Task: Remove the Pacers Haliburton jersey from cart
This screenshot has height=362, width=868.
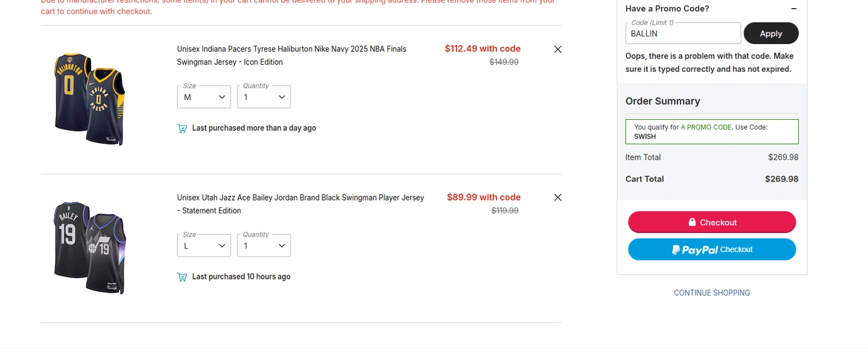Action: coord(557,50)
